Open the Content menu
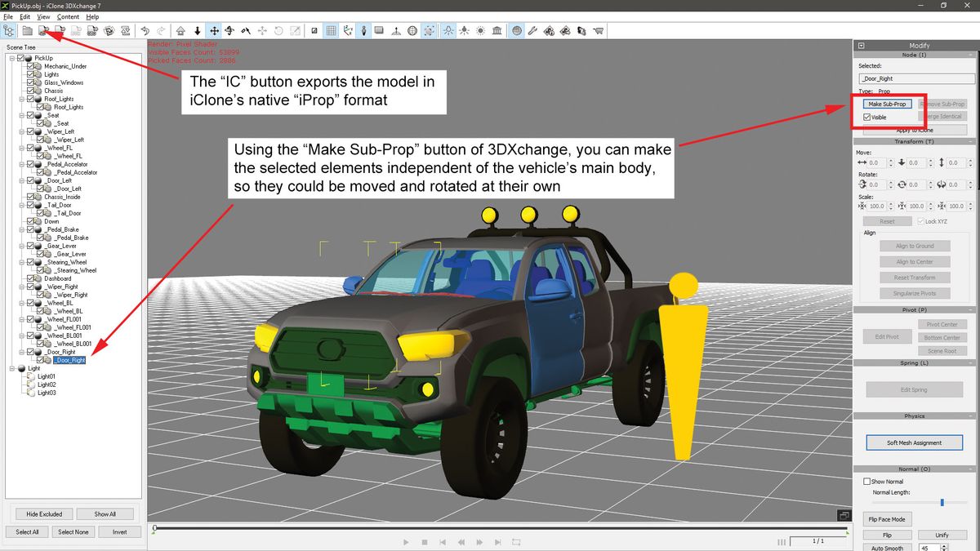Screen dimensions: 980x551 pos(68,16)
